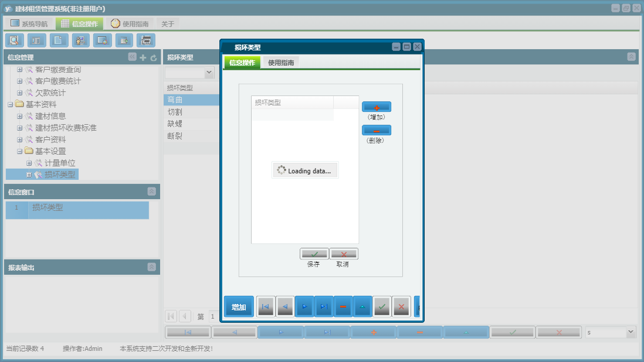Select the 切割 row in the list
The image size is (644, 362).
pos(191,112)
